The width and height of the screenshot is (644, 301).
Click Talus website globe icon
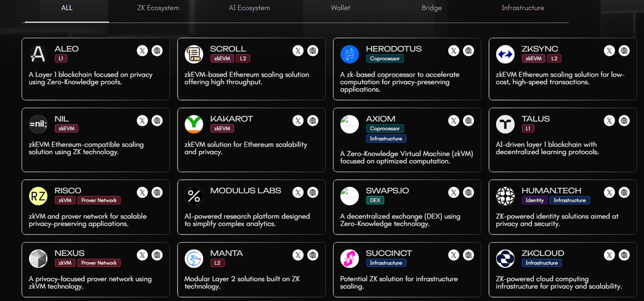pos(624,121)
